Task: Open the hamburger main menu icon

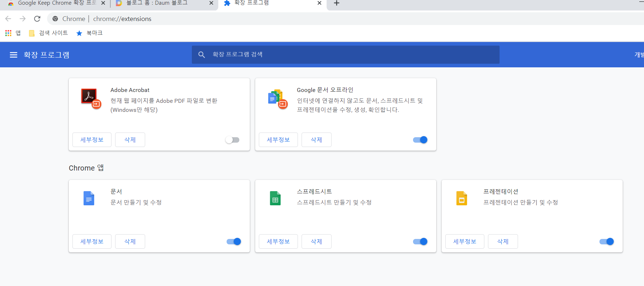Action: [x=13, y=55]
